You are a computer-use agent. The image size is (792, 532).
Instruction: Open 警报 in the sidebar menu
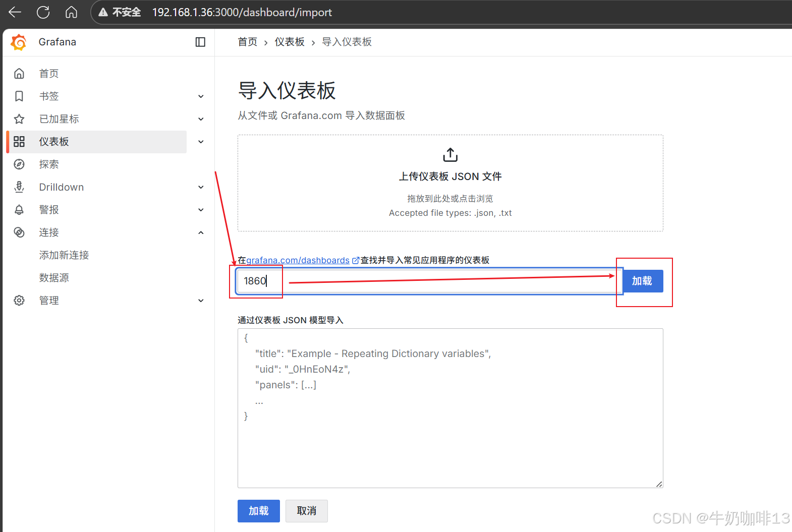click(49, 210)
